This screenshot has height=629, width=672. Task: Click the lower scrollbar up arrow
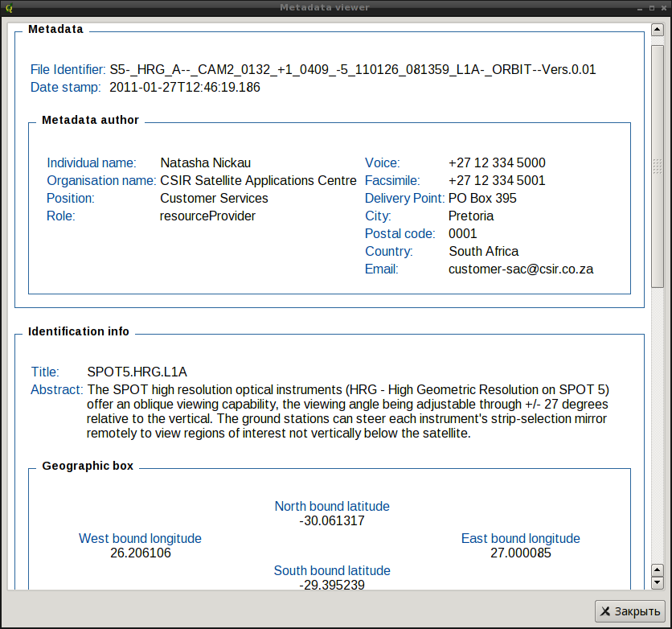(657, 570)
